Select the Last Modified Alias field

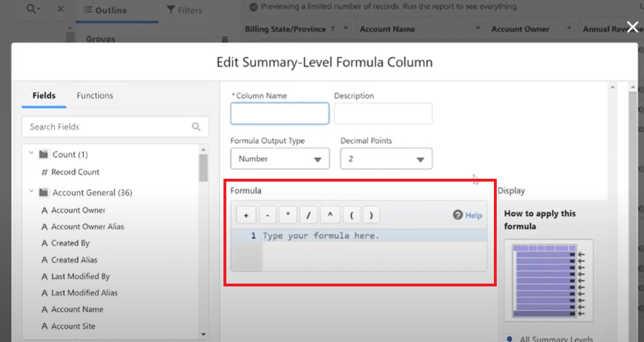[79, 293]
